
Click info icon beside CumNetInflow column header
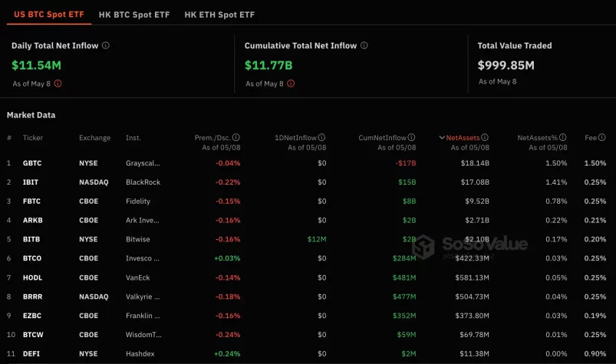point(412,138)
